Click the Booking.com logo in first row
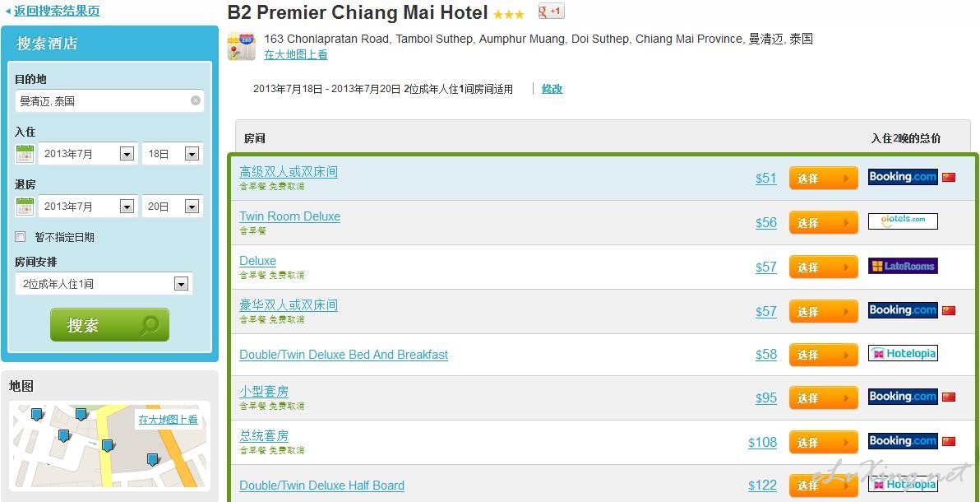The image size is (980, 502). 903,176
